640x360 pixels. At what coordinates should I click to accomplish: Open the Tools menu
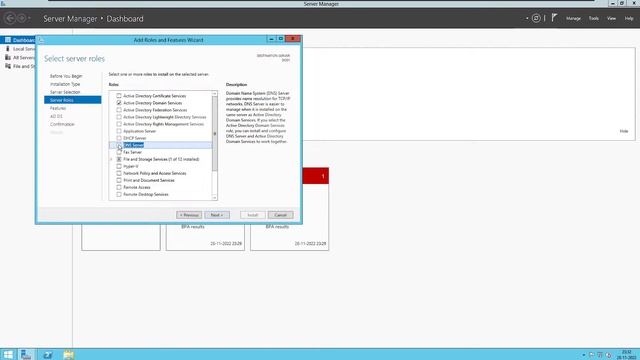[593, 18]
